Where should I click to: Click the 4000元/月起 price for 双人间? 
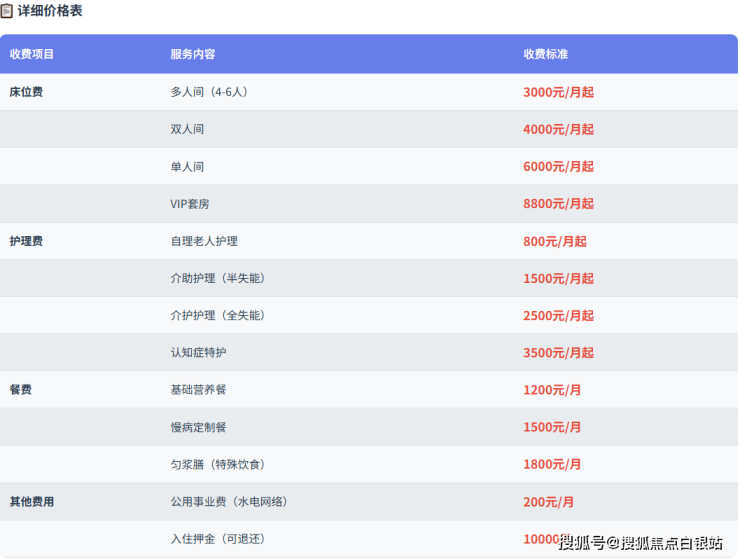(558, 129)
